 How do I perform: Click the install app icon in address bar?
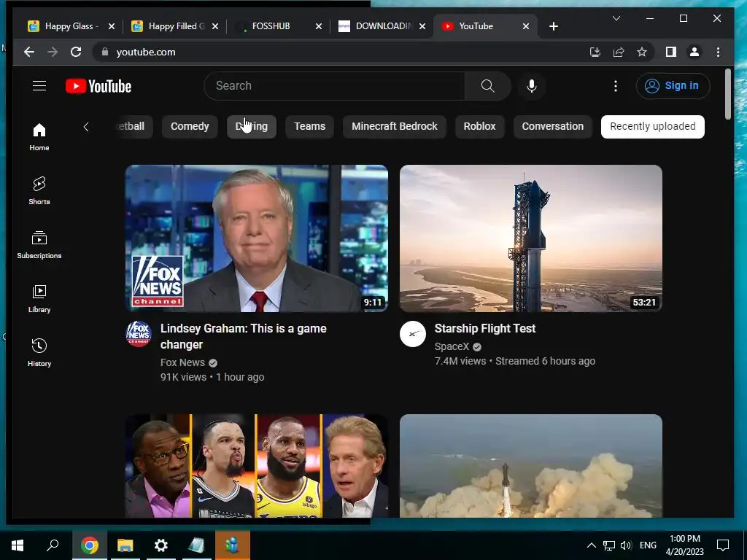click(595, 52)
